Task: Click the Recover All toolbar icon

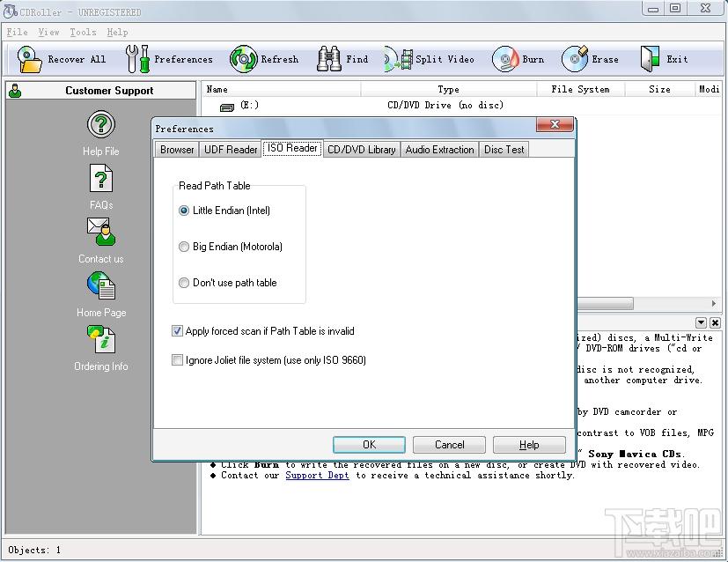Action: point(29,59)
